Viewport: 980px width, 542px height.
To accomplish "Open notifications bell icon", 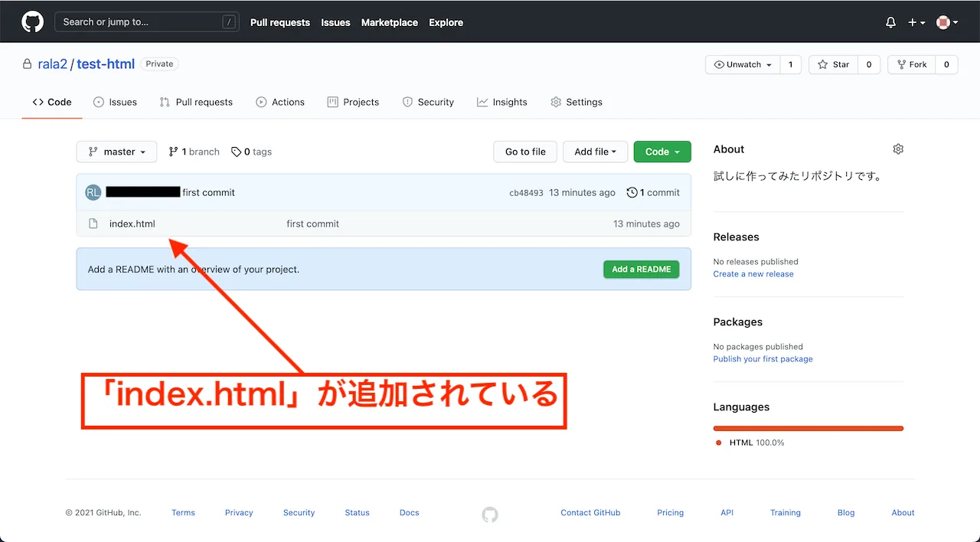I will point(890,23).
